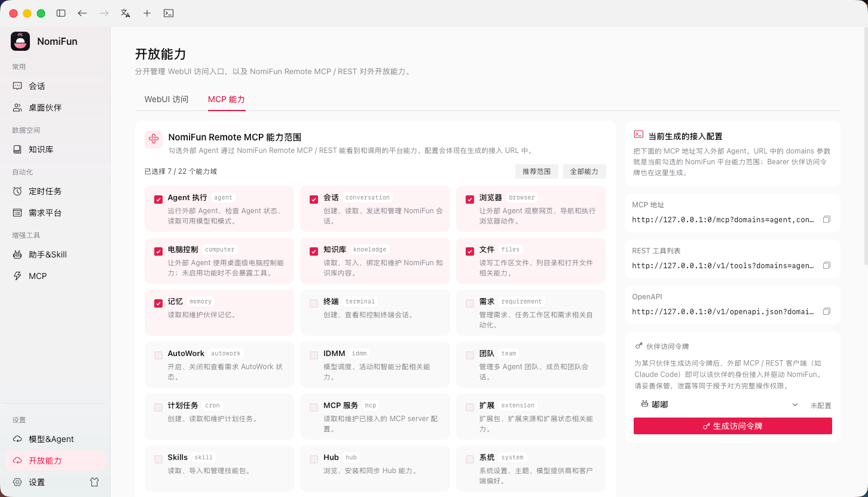Image resolution: width=868 pixels, height=497 pixels.
Task: Click the 生成访问令牌 button
Action: (733, 426)
